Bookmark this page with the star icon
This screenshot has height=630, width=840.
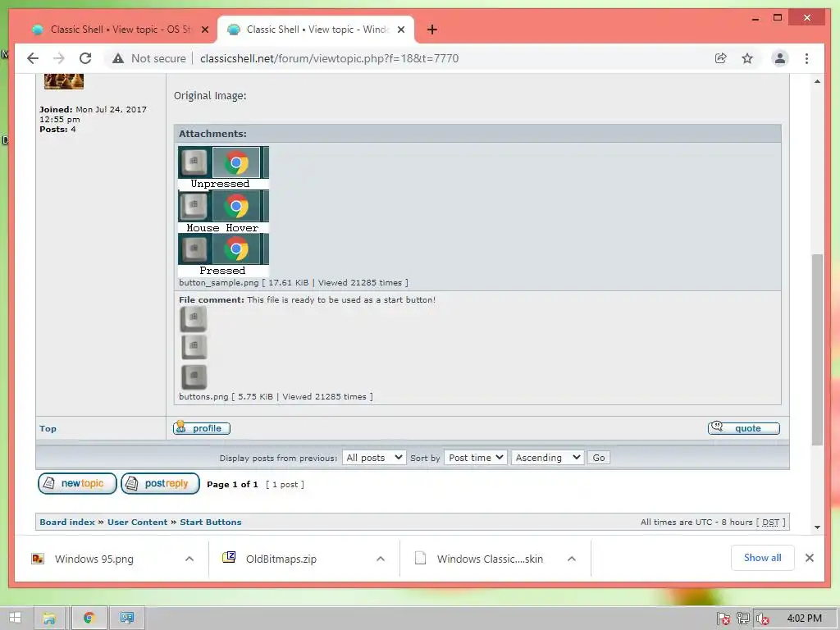(x=747, y=58)
